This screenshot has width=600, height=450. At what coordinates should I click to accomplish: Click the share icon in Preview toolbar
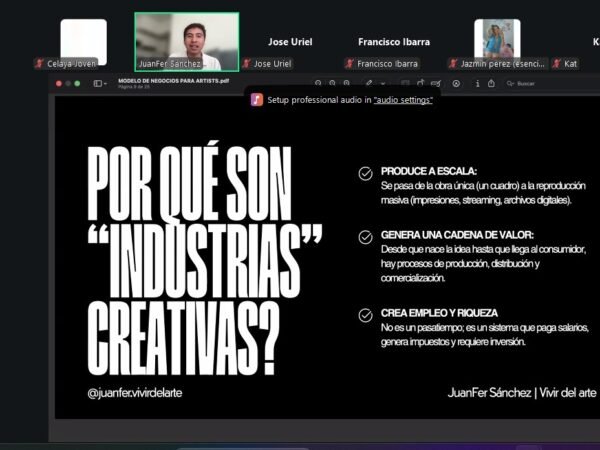[491, 83]
